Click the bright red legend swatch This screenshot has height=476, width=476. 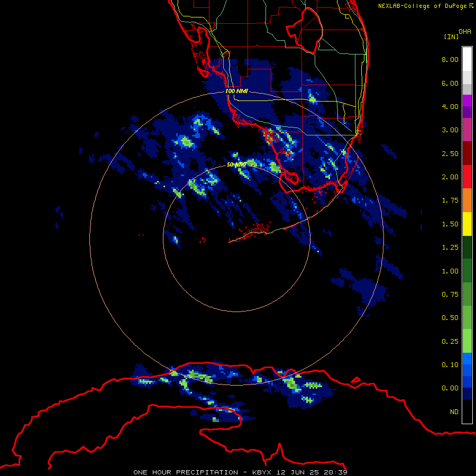tap(467, 177)
